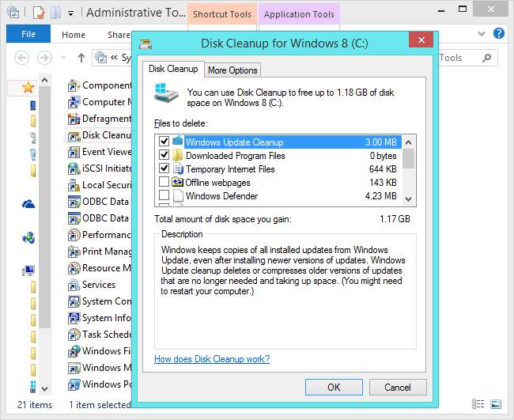Go up one folder level in Explorer
514x420 pixels.
tap(81, 58)
